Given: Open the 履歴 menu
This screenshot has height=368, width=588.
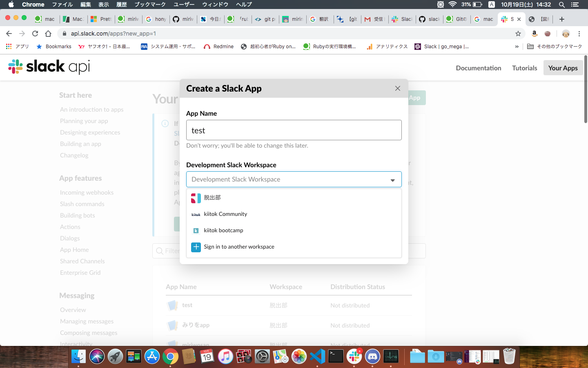Looking at the screenshot, I should [x=122, y=4].
